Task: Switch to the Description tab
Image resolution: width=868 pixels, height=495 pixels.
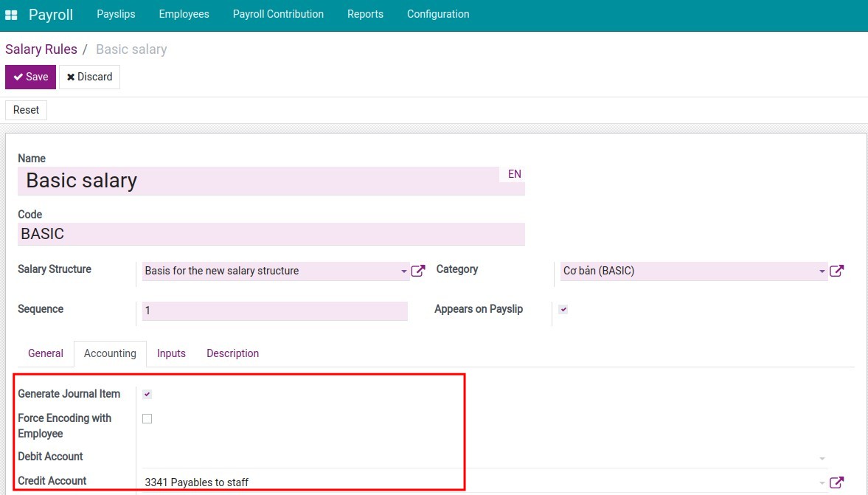Action: click(232, 353)
